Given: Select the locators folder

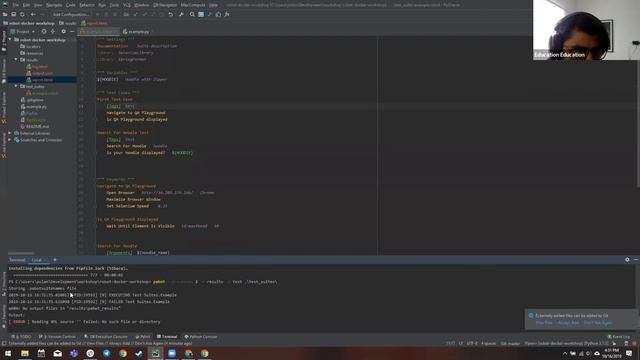Looking at the screenshot, I should (x=31, y=47).
